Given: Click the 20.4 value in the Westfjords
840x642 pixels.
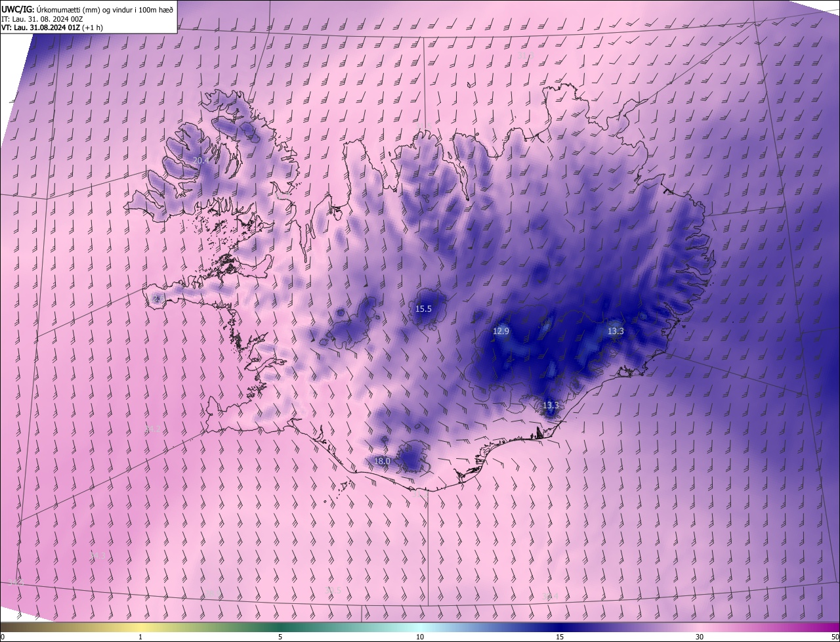Looking at the screenshot, I should [x=200, y=160].
